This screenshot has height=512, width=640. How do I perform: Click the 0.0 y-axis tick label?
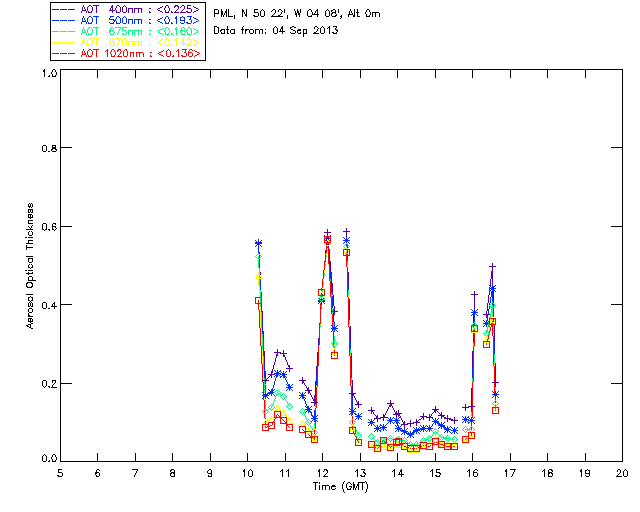point(49,459)
